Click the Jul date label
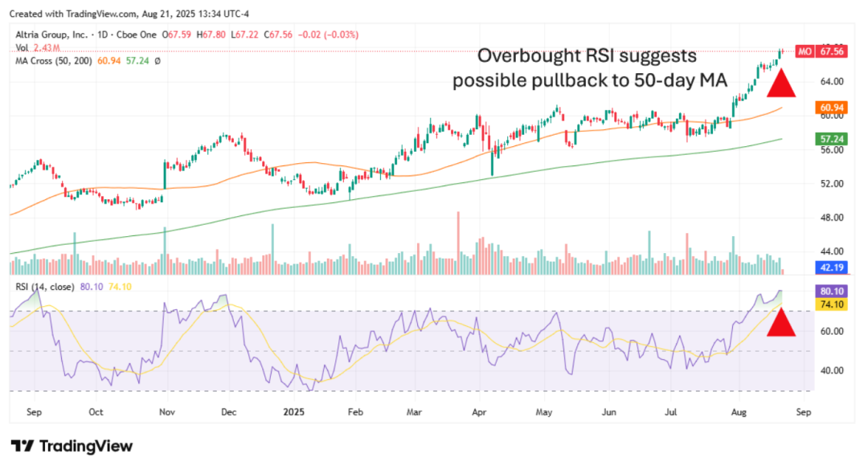The width and height of the screenshot is (868, 461). [671, 412]
